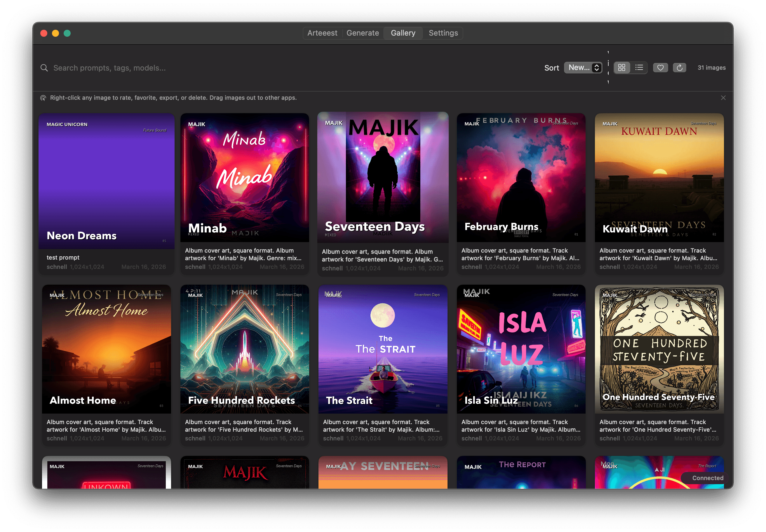
Task: Open the Generate tab
Action: click(x=362, y=33)
